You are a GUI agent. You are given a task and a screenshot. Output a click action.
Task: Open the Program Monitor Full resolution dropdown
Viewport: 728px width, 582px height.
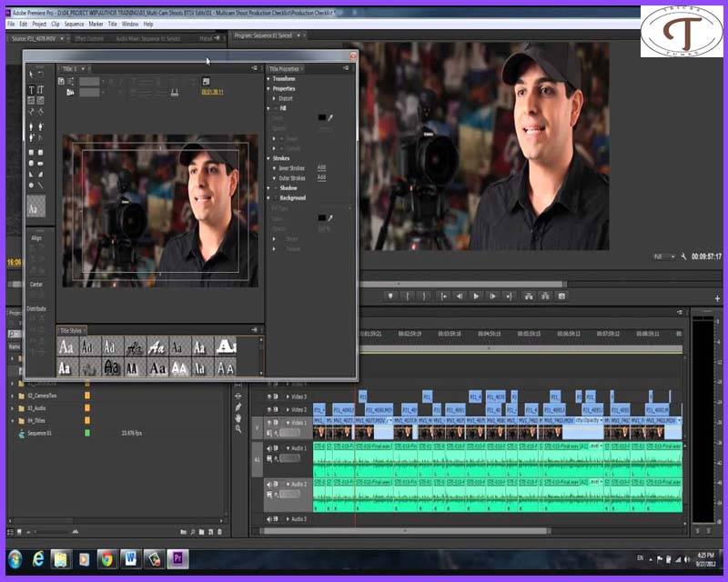pos(663,256)
